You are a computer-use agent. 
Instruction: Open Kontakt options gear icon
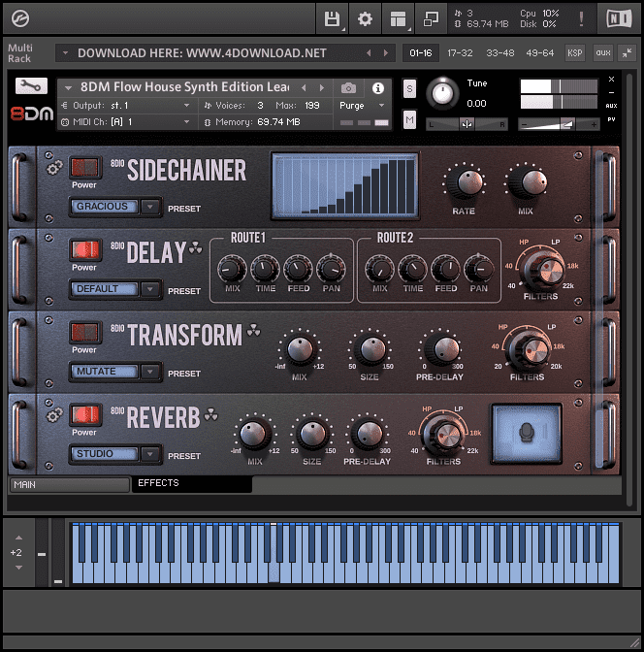(365, 18)
